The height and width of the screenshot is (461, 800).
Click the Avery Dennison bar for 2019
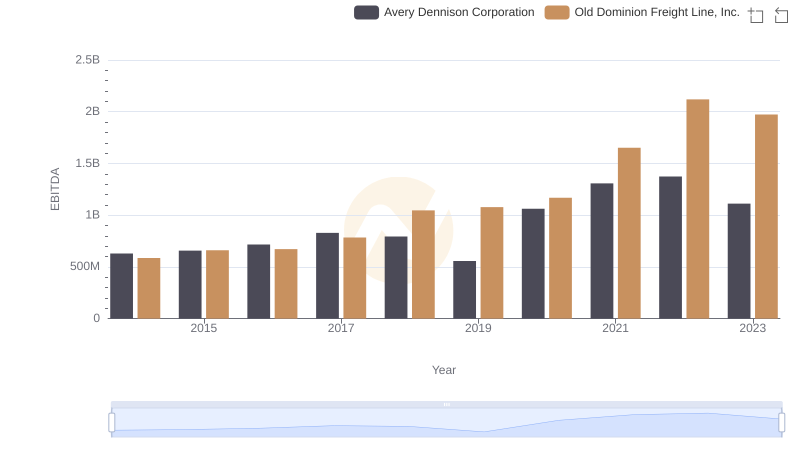click(x=464, y=290)
